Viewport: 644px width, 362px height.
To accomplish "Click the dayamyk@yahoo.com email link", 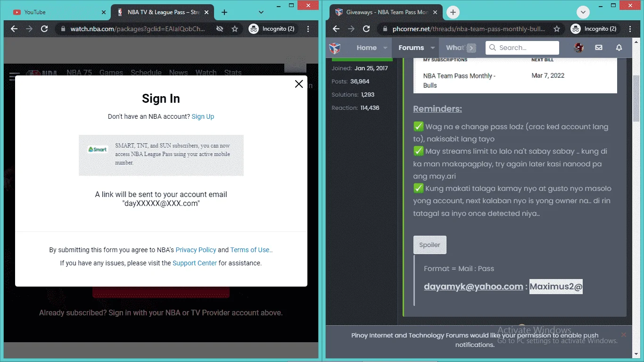I will pos(473,287).
